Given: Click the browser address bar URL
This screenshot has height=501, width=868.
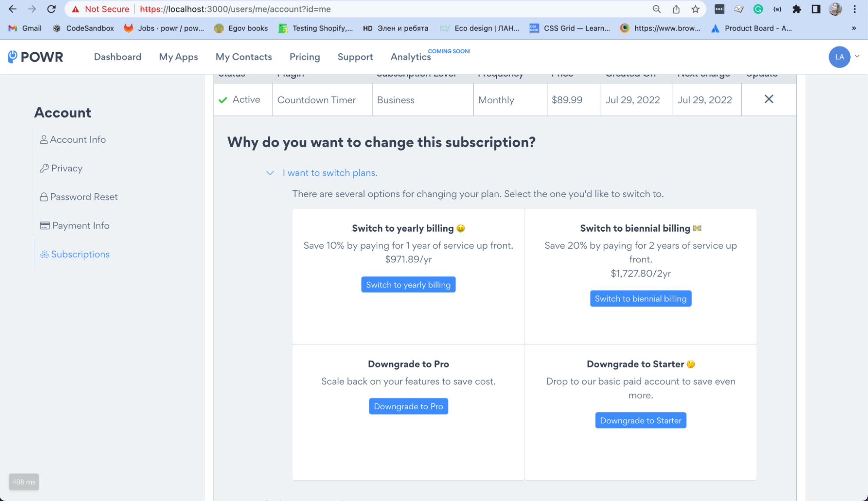Looking at the screenshot, I should (x=304, y=9).
